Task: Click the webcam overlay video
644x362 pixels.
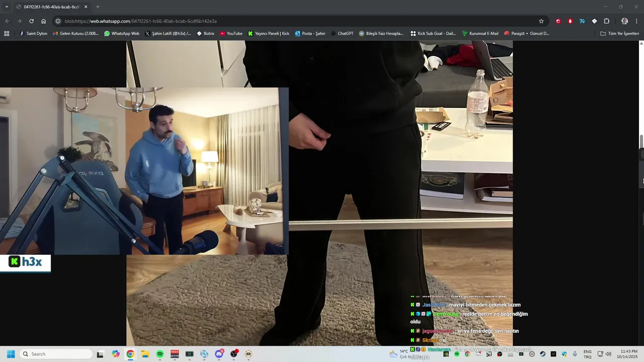Action: (144, 171)
